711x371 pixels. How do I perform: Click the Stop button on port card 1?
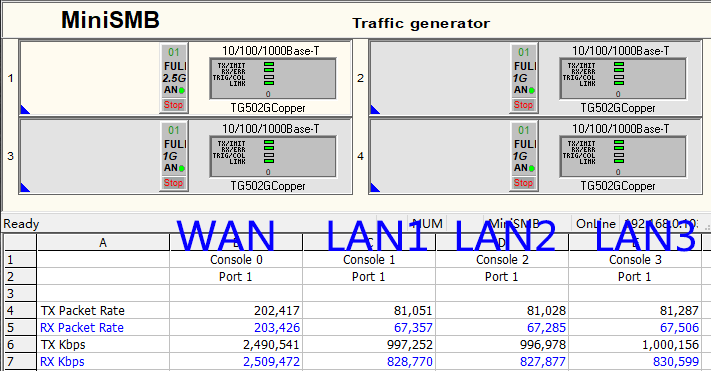point(173,105)
